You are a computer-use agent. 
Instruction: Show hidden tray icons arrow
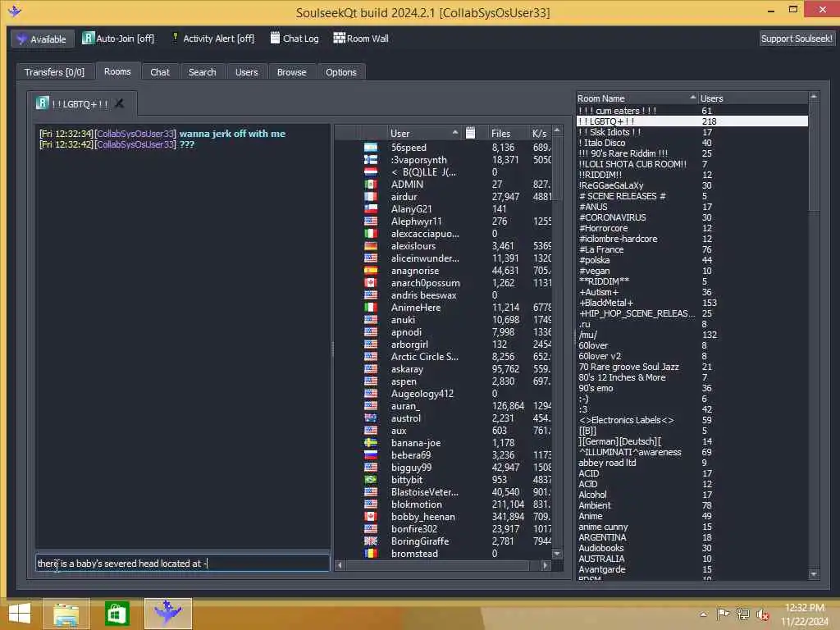[703, 614]
